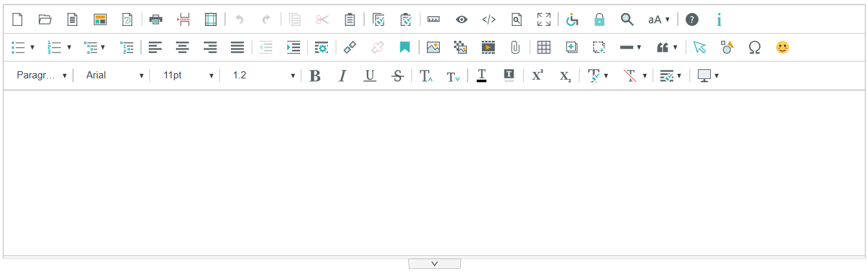
Task: Switch editor to fullscreen mode
Action: pyautogui.click(x=544, y=19)
